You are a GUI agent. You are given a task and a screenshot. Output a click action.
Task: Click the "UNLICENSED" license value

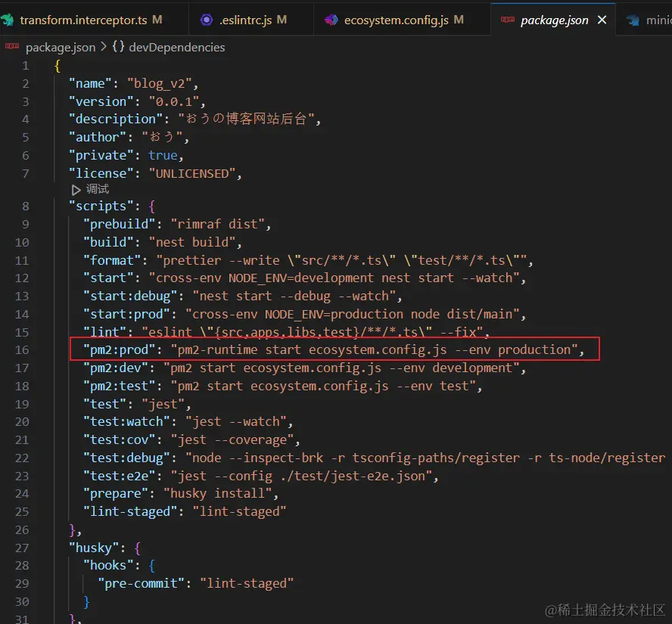(x=192, y=173)
